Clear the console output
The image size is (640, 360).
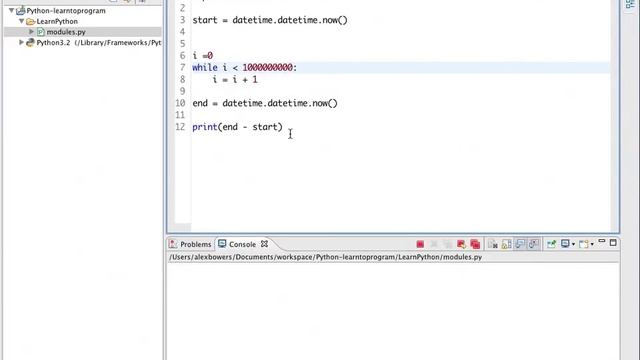[x=493, y=244]
